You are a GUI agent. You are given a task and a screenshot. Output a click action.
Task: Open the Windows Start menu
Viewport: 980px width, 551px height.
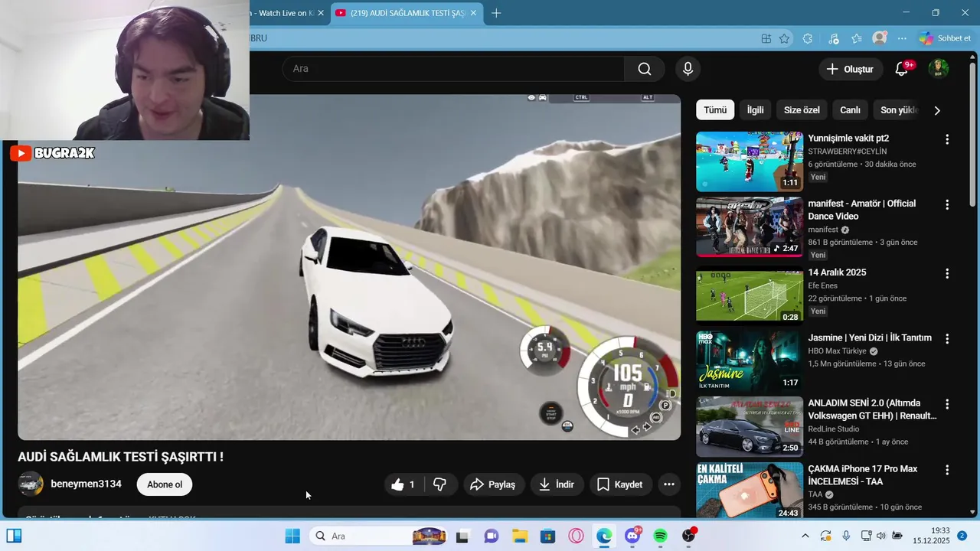pyautogui.click(x=292, y=536)
